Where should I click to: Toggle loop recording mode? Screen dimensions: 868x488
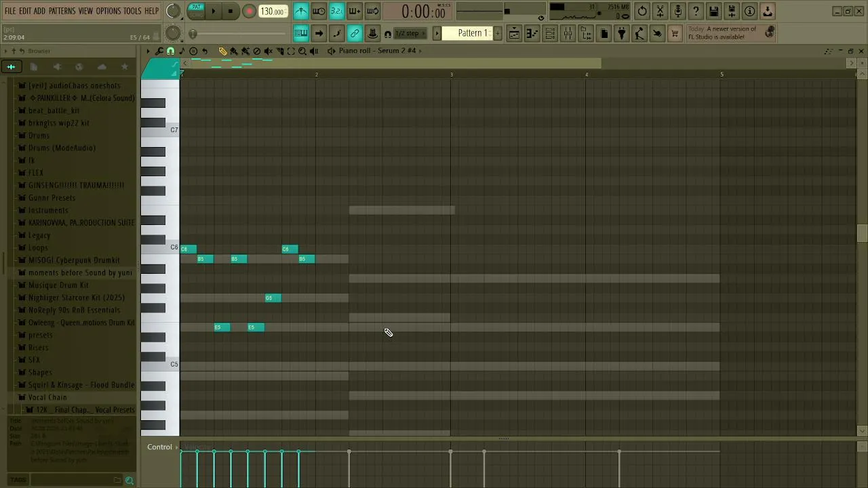click(372, 11)
